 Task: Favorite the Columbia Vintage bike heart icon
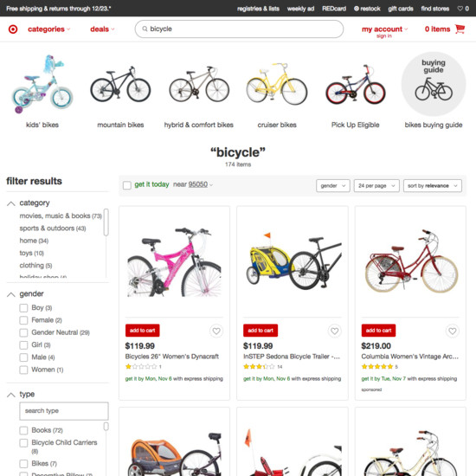click(x=453, y=331)
